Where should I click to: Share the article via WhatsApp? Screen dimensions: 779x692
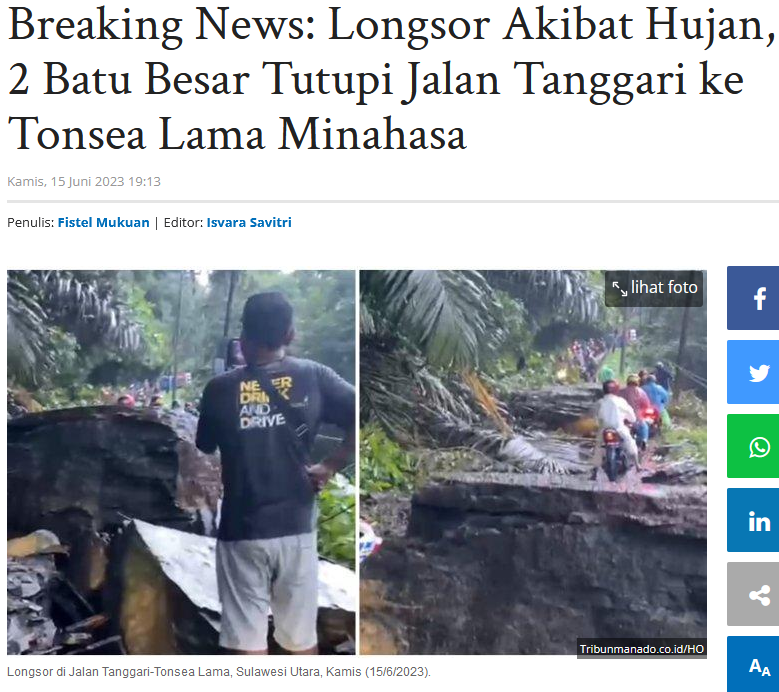click(x=753, y=446)
